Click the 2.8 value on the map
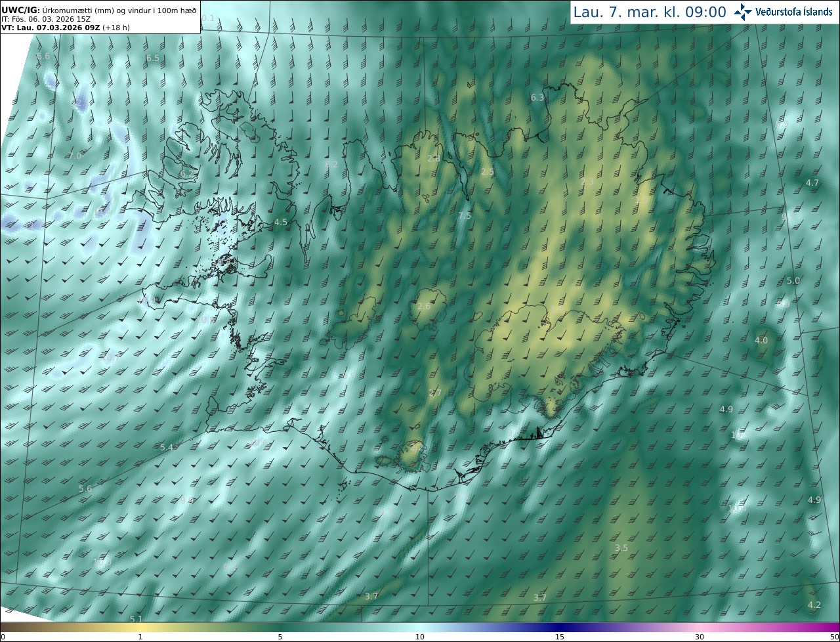 tap(434, 159)
